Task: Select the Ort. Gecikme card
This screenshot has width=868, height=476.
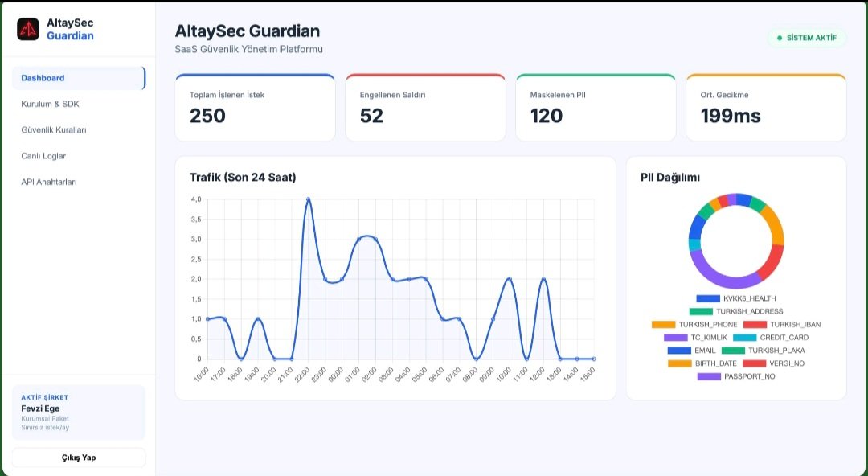Action: (766, 108)
